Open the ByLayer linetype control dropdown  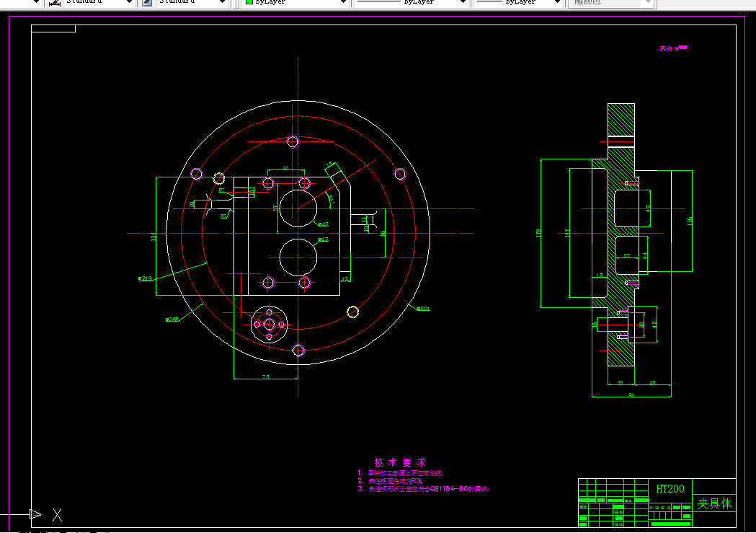pos(463,2)
